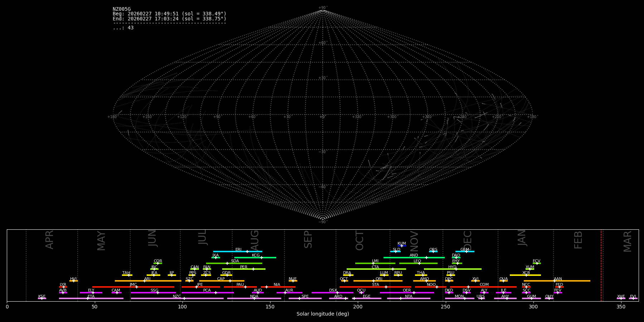Click the COR shower label
This screenshot has height=322, width=644.
[158, 261]
